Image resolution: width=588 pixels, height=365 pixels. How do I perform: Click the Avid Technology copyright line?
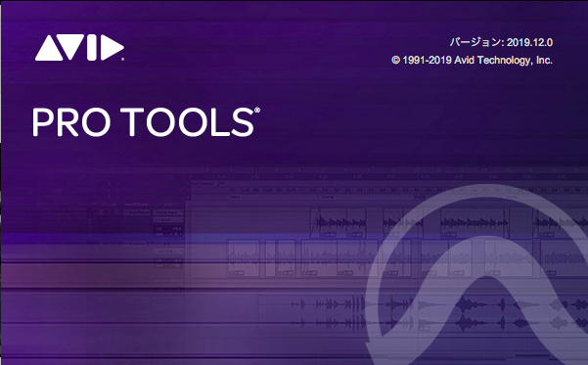473,60
